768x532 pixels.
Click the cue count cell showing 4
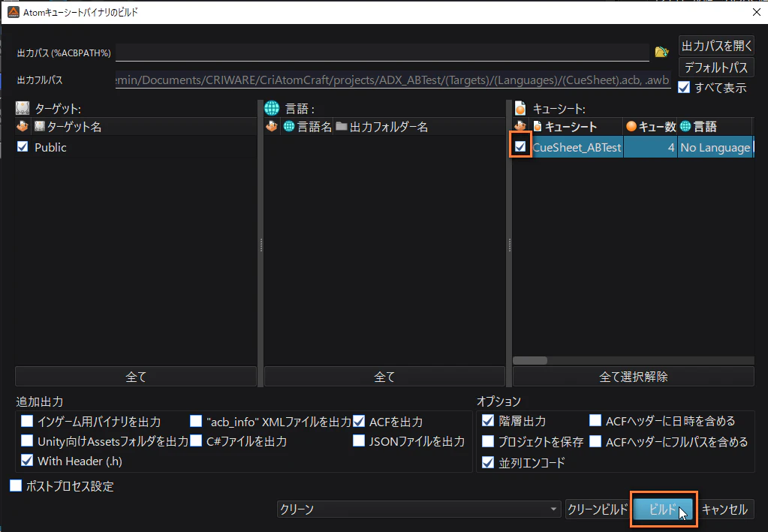(650, 147)
